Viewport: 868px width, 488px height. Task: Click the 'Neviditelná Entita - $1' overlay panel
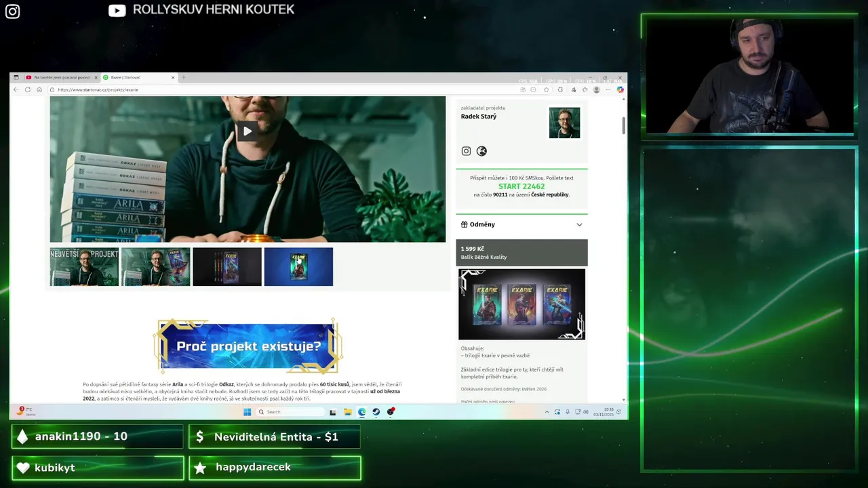tap(275, 436)
